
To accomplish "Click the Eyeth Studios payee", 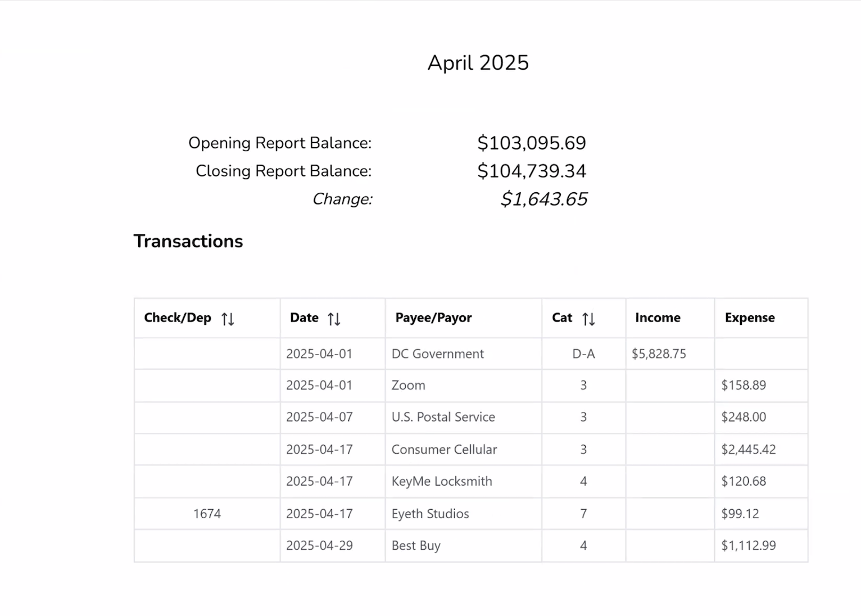I will 430,514.
